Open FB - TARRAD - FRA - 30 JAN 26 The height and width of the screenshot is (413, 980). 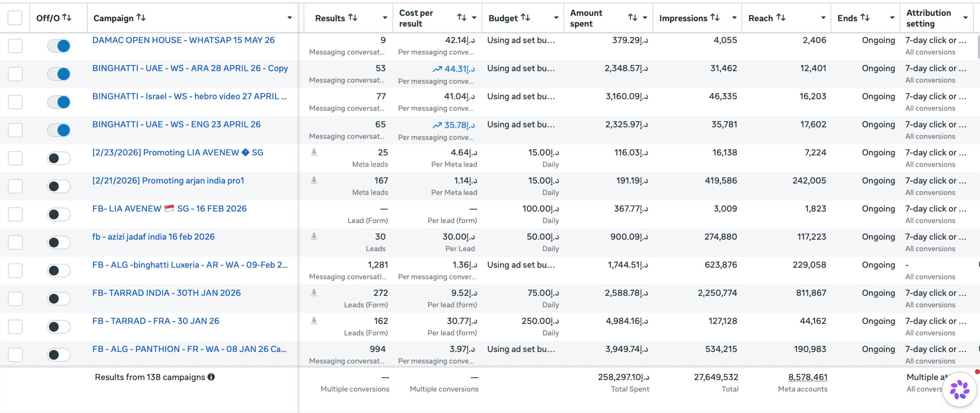155,321
